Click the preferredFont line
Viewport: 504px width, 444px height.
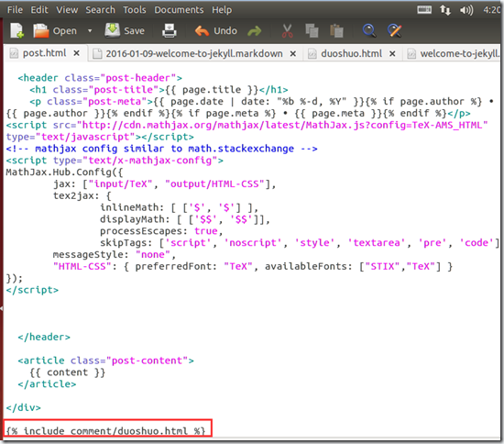(253, 266)
